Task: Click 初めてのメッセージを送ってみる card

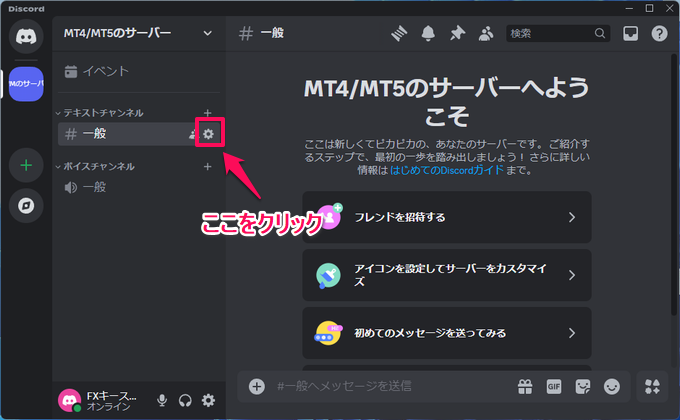Action: [x=447, y=333]
